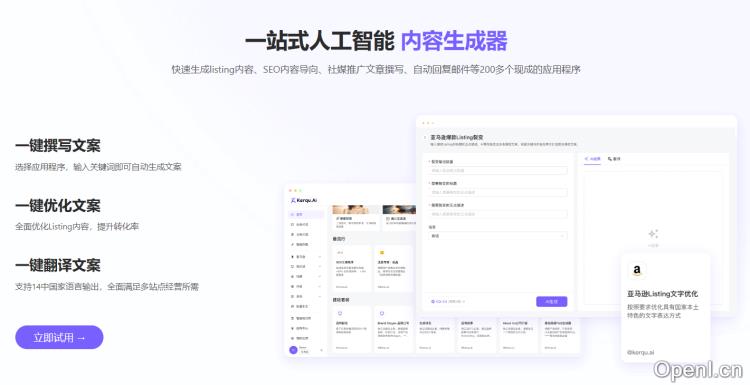Viewport: 750px width, 385px height.
Task: Open the language dropdown in the Listing form
Action: [498, 236]
